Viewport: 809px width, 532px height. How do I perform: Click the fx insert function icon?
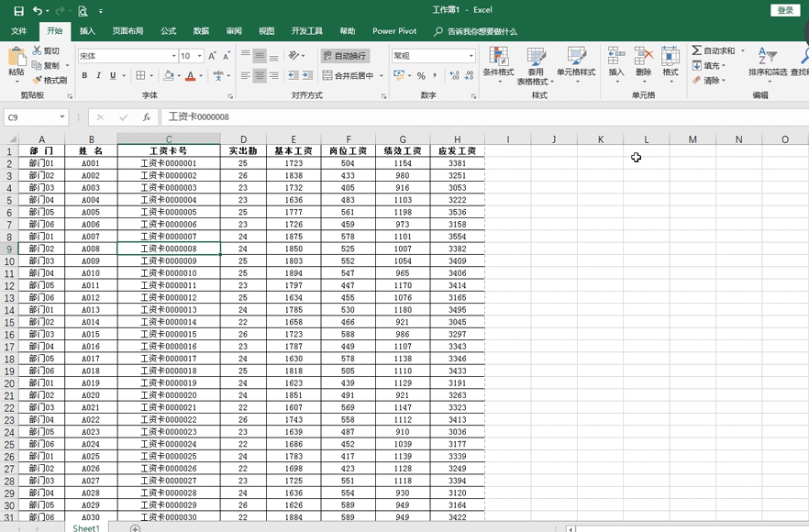147,117
